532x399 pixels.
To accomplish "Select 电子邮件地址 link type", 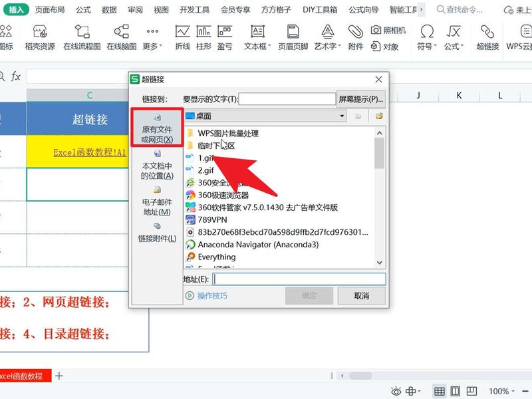I will (157, 201).
